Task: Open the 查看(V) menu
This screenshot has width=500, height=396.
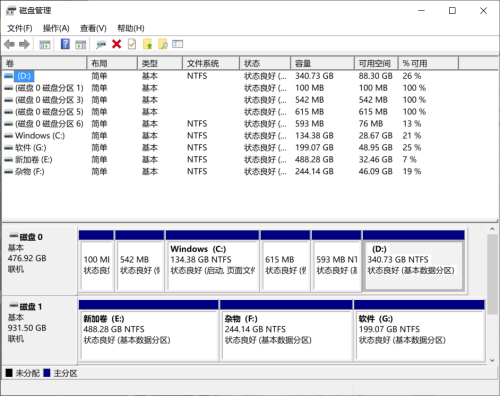Action: click(x=93, y=28)
